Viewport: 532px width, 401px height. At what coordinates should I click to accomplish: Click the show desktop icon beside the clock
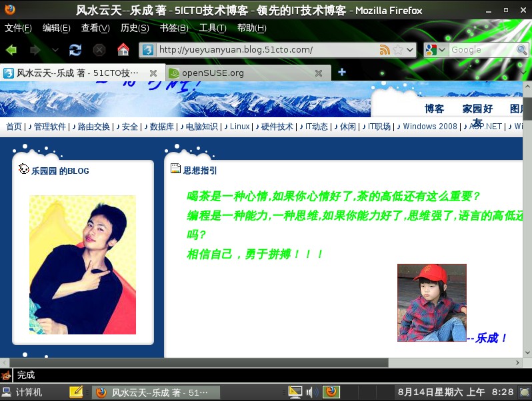(525, 392)
